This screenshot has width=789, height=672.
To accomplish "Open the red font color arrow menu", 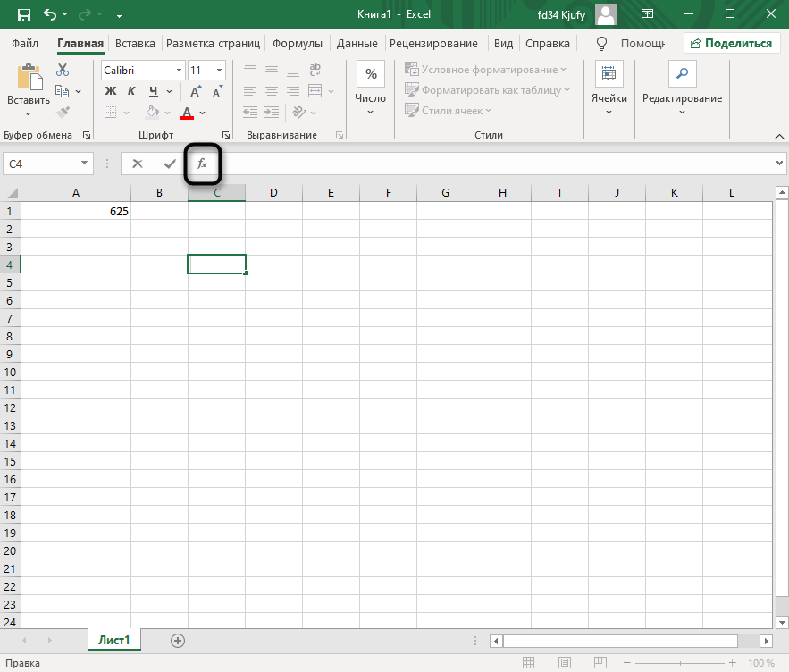I will [x=203, y=113].
